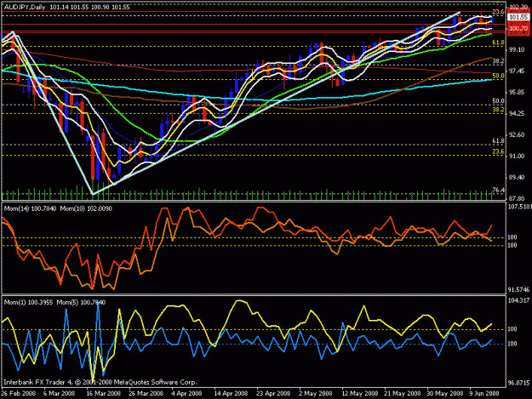Click the 6 Mar 2008 date label
Viewport: 532px width, 399px height.
coord(59,393)
